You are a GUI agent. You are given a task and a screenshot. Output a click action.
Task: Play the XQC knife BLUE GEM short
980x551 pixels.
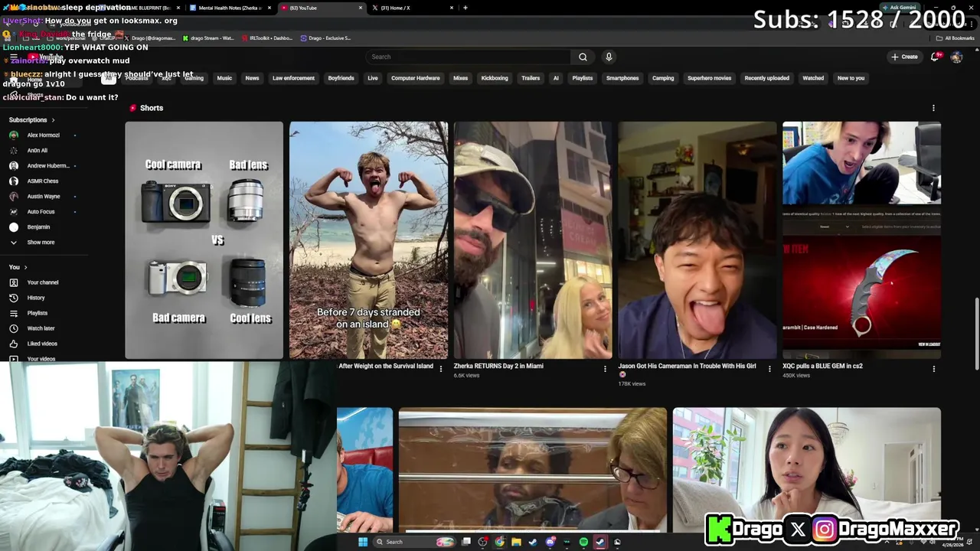click(x=861, y=240)
